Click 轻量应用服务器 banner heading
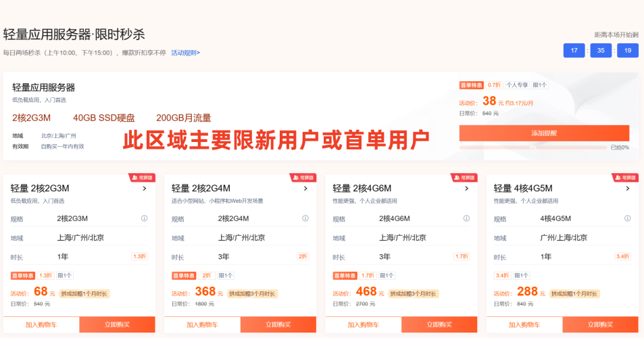Image resolution: width=644 pixels, height=338 pixels. pyautogui.click(x=43, y=87)
